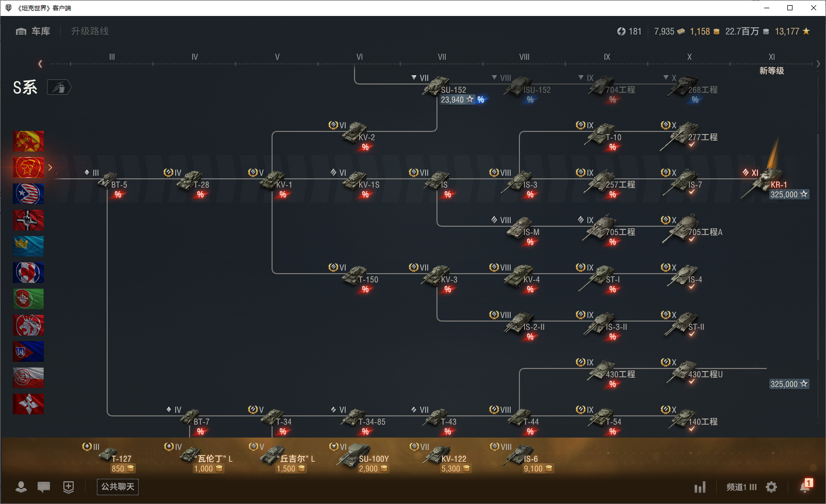This screenshot has width=826, height=504.
Task: Select premium tank T-127 for 850 gold
Action: (x=110, y=458)
